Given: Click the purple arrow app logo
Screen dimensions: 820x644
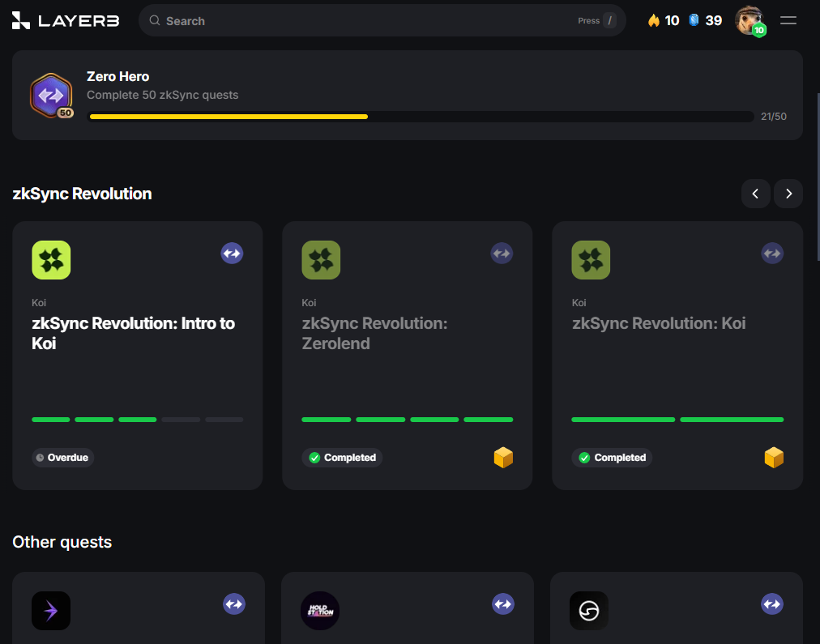Looking at the screenshot, I should click(x=51, y=611).
